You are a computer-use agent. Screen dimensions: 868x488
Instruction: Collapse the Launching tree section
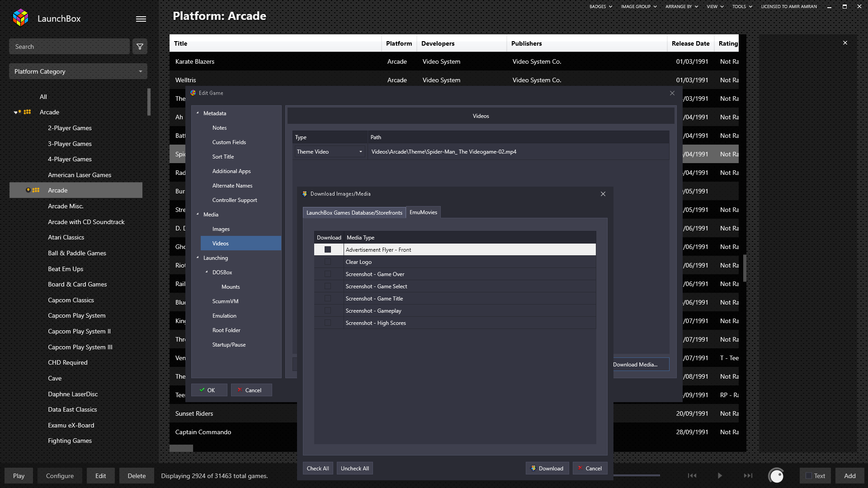click(198, 258)
